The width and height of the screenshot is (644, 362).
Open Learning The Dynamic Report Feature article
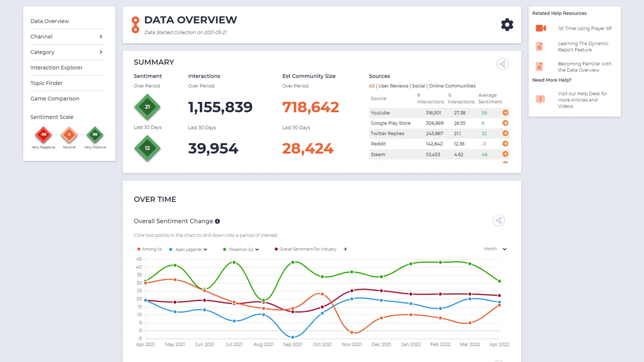tap(583, 47)
